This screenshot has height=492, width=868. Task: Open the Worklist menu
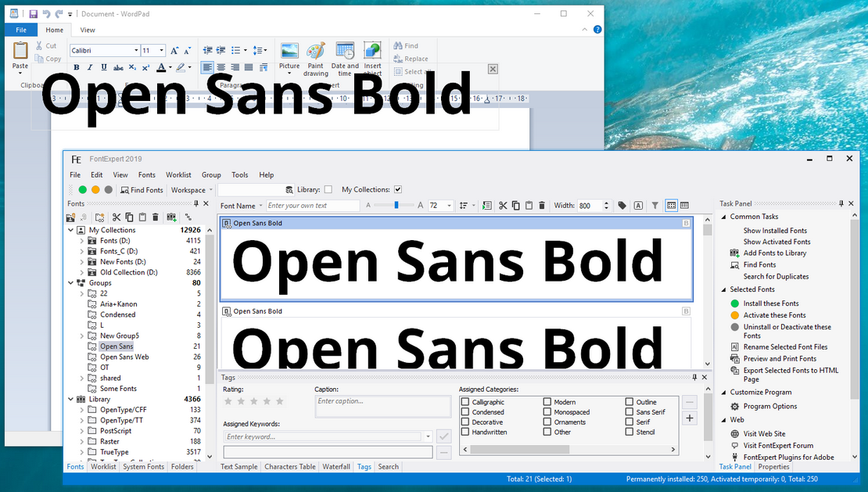178,174
